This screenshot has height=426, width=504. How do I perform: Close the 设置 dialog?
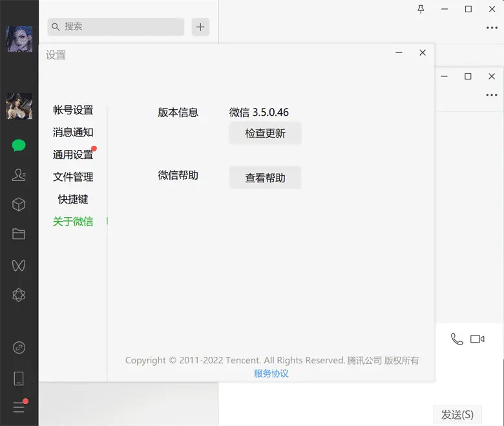[x=423, y=53]
